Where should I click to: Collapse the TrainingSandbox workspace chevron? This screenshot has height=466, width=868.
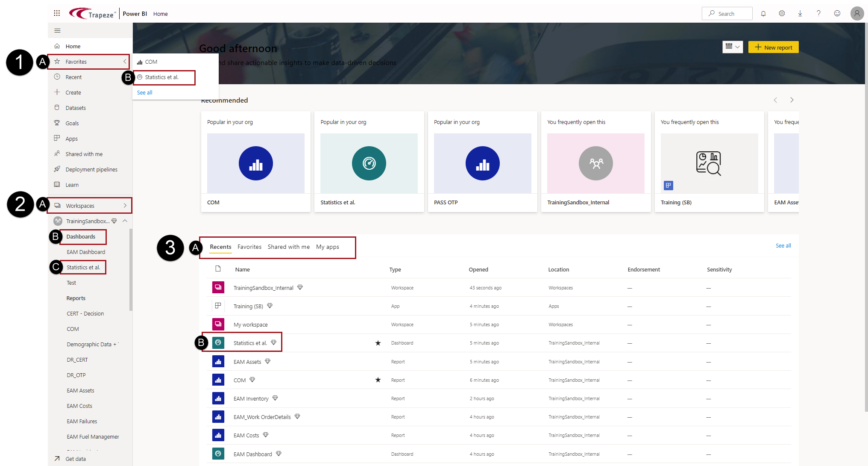125,221
